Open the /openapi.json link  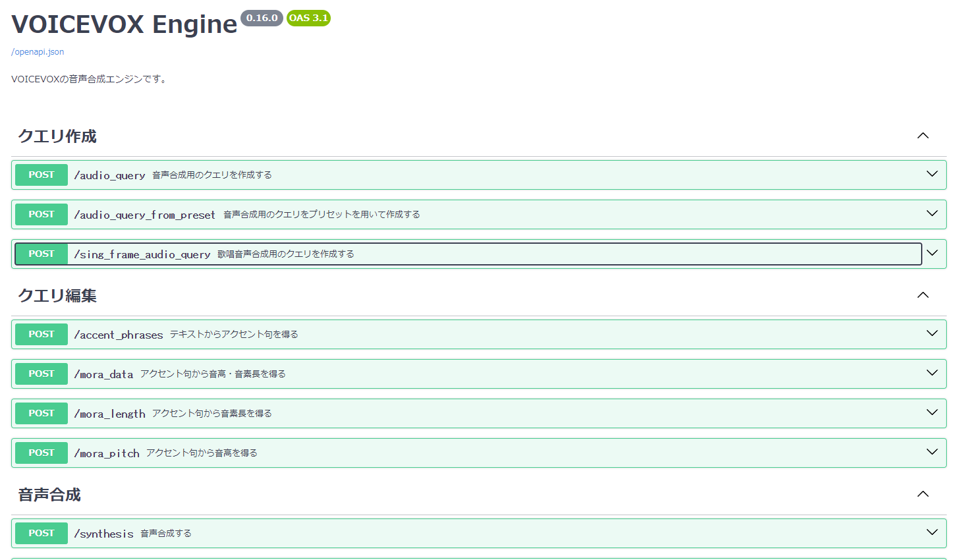point(37,51)
